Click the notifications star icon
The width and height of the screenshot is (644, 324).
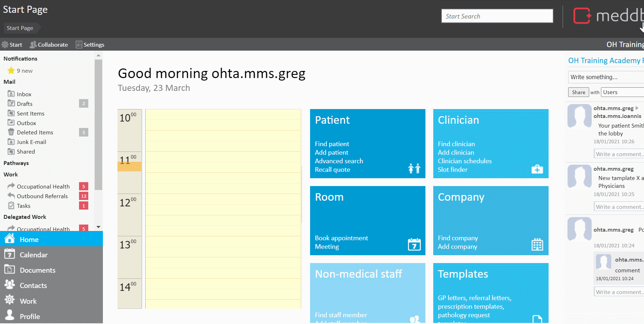click(11, 71)
